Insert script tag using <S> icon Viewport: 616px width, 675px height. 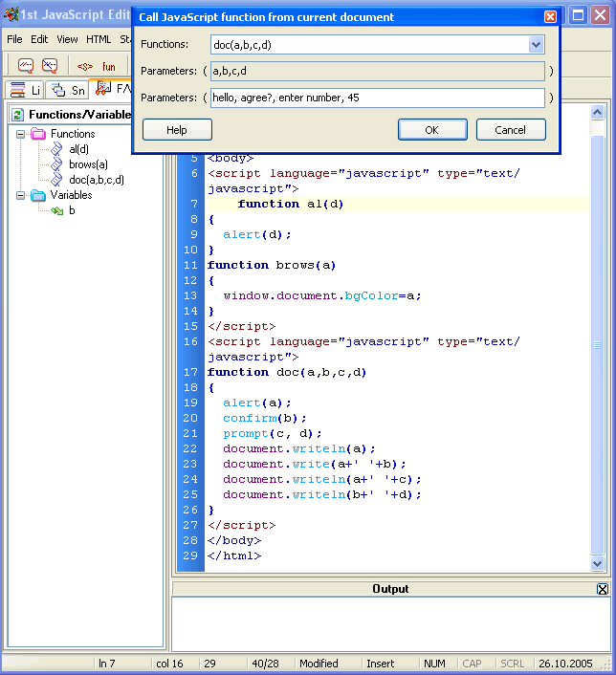(85, 67)
